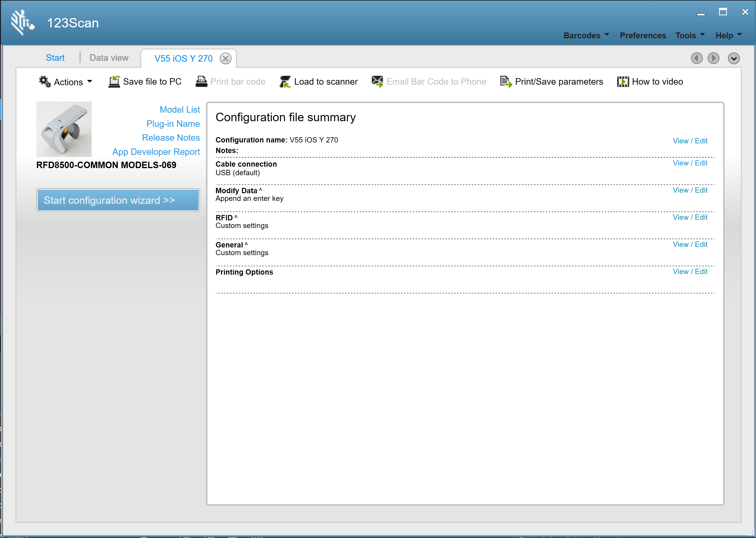Click the Load to scanner label
Image resolution: width=756 pixels, height=538 pixels.
[x=326, y=82]
